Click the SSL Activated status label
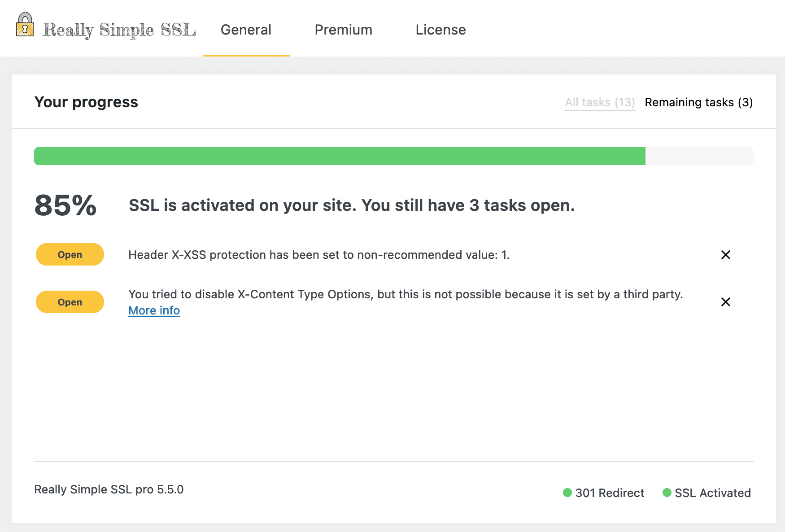The width and height of the screenshot is (785, 532). pos(713,493)
